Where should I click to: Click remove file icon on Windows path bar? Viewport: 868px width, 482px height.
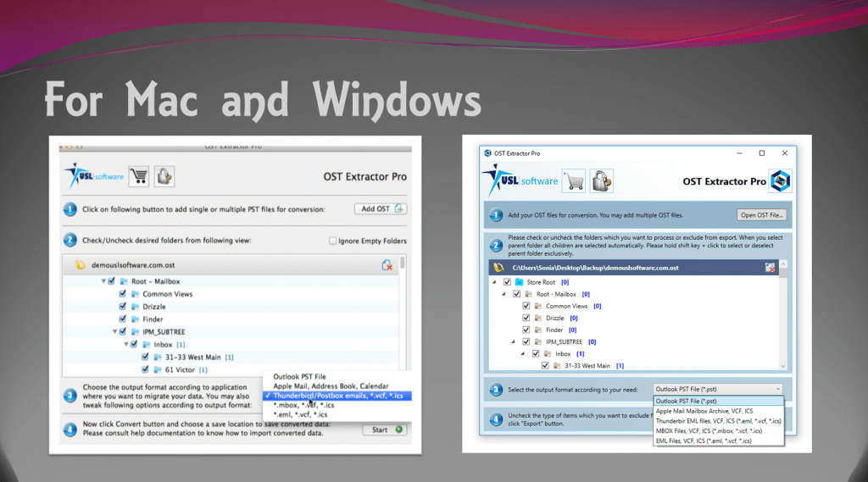(771, 268)
